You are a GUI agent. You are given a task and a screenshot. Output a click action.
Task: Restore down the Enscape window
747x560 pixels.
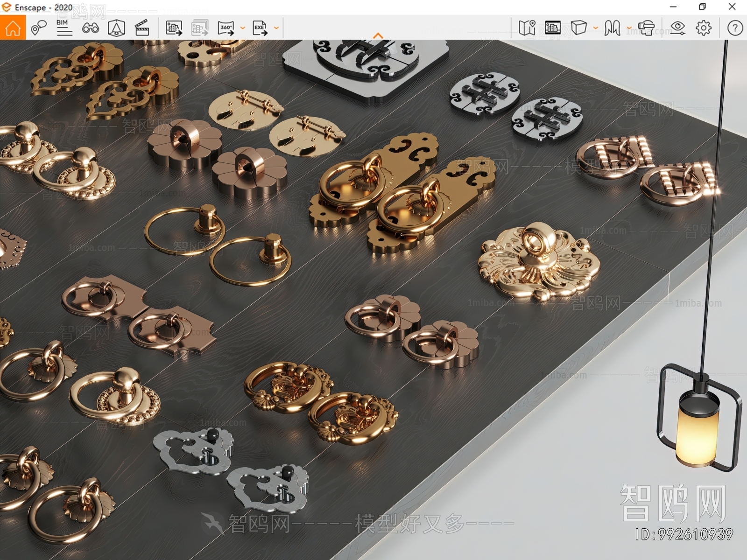click(x=702, y=7)
